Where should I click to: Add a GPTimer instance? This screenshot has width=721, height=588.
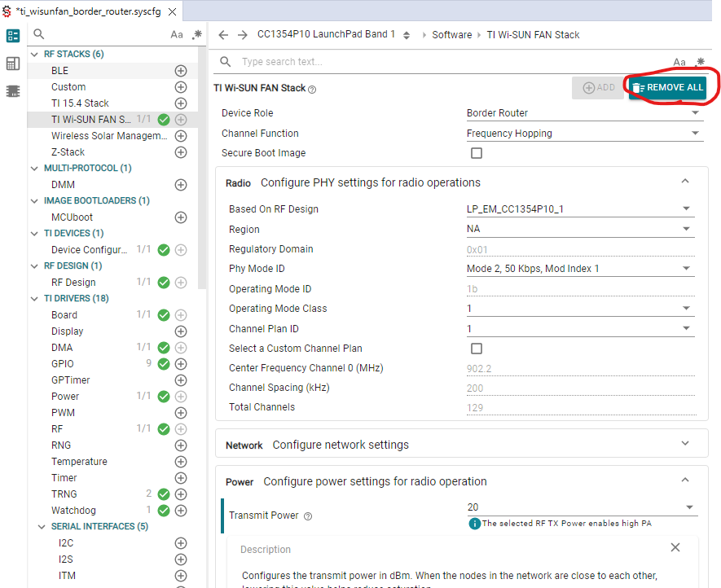[x=181, y=380]
